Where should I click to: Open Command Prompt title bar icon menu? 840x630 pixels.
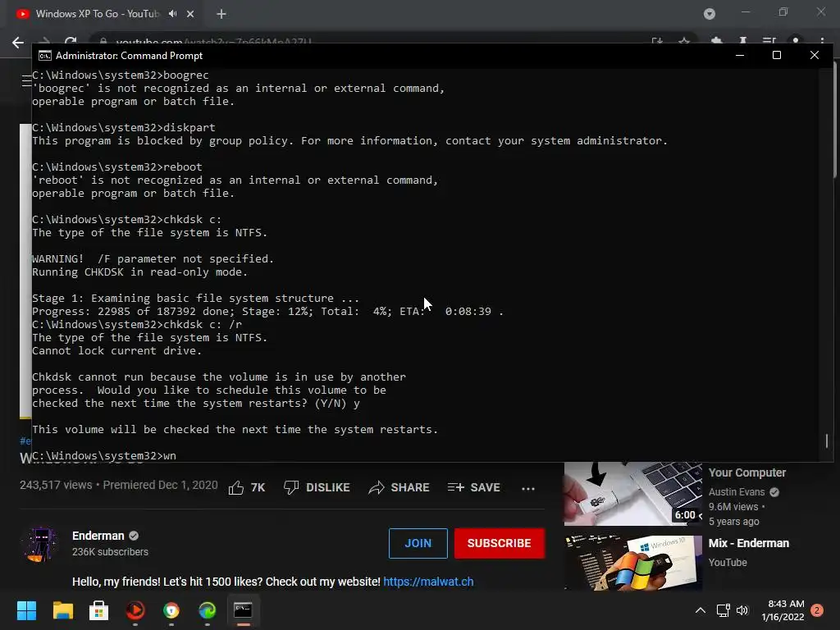coord(45,56)
